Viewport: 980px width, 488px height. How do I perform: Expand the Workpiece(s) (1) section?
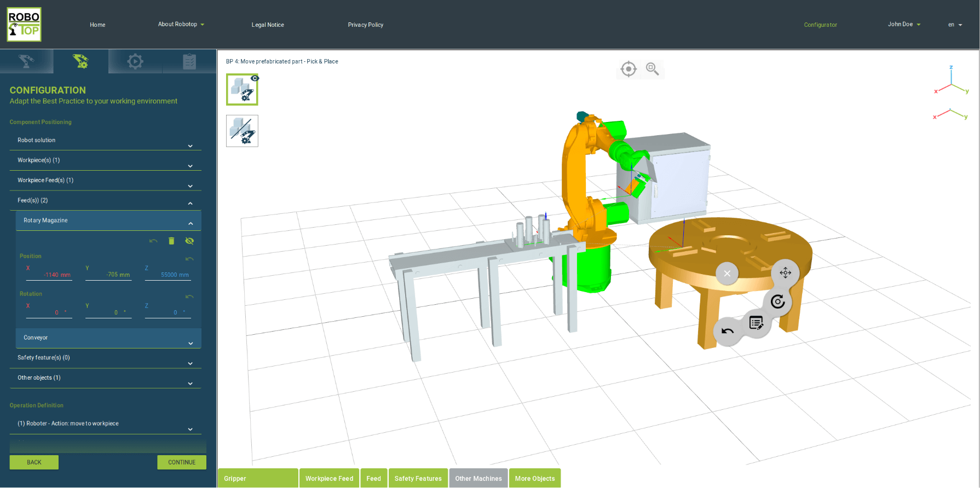pos(105,161)
